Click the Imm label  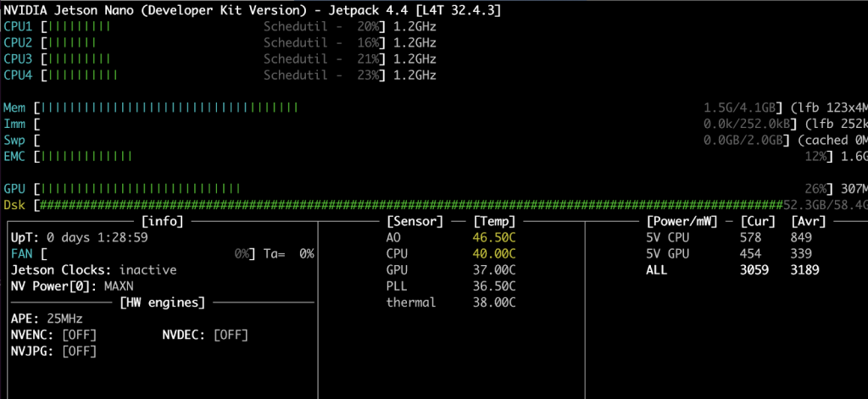point(14,124)
